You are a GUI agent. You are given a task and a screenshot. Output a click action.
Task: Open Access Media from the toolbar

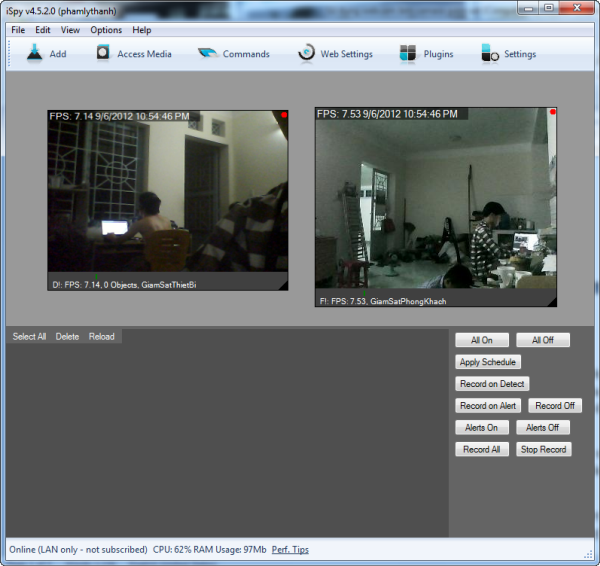(134, 54)
